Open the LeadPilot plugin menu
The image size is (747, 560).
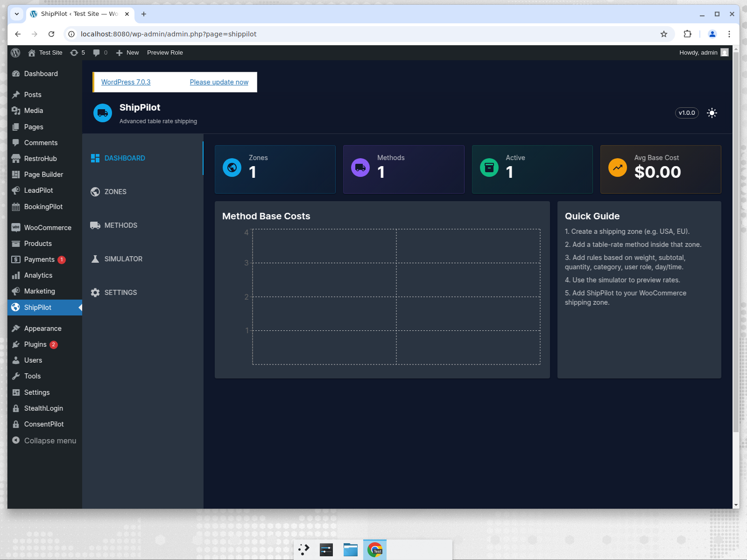pos(45,190)
